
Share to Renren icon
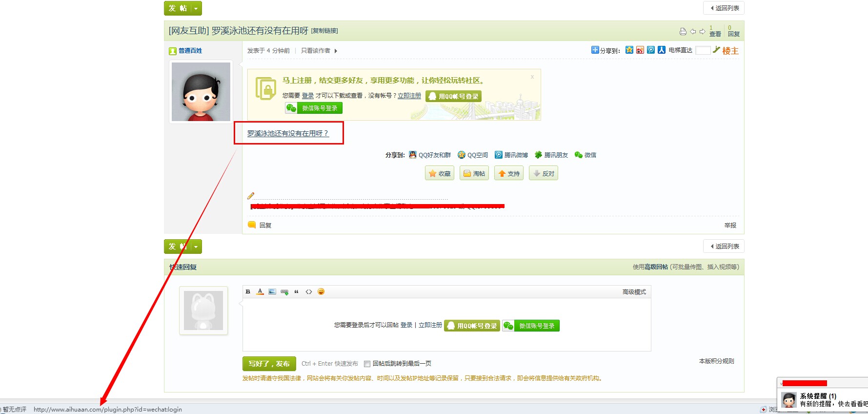tap(662, 50)
